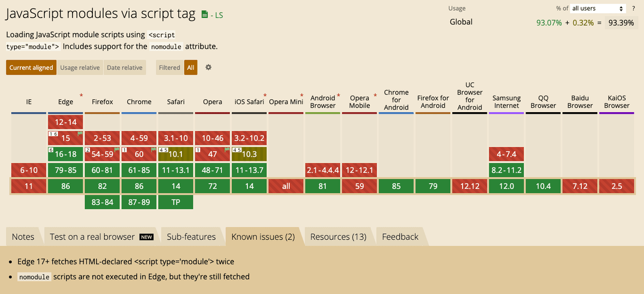The width and height of the screenshot is (644, 294).
Task: Open Test on a real browser tab
Action: (x=101, y=237)
